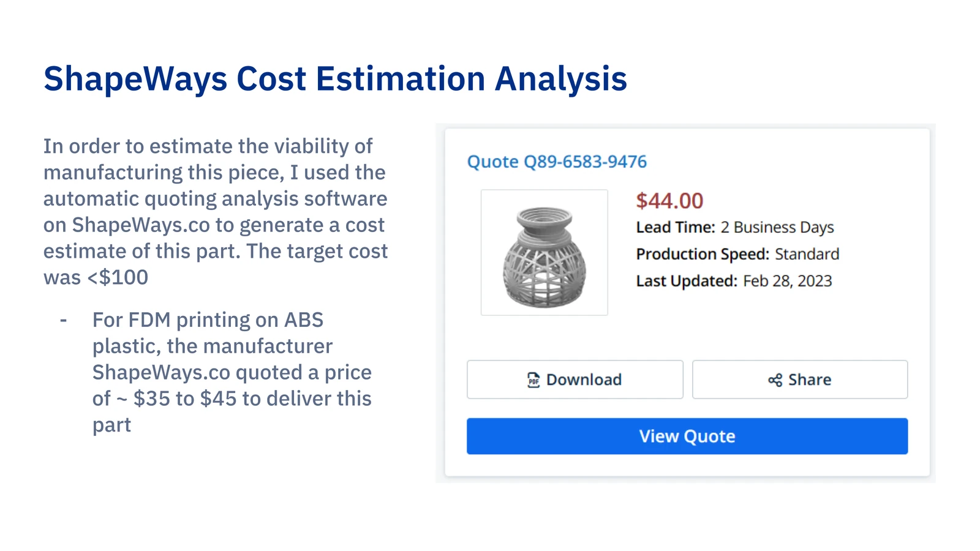Click the Standard production speed value
This screenshot has width=980, height=551.
pos(807,254)
